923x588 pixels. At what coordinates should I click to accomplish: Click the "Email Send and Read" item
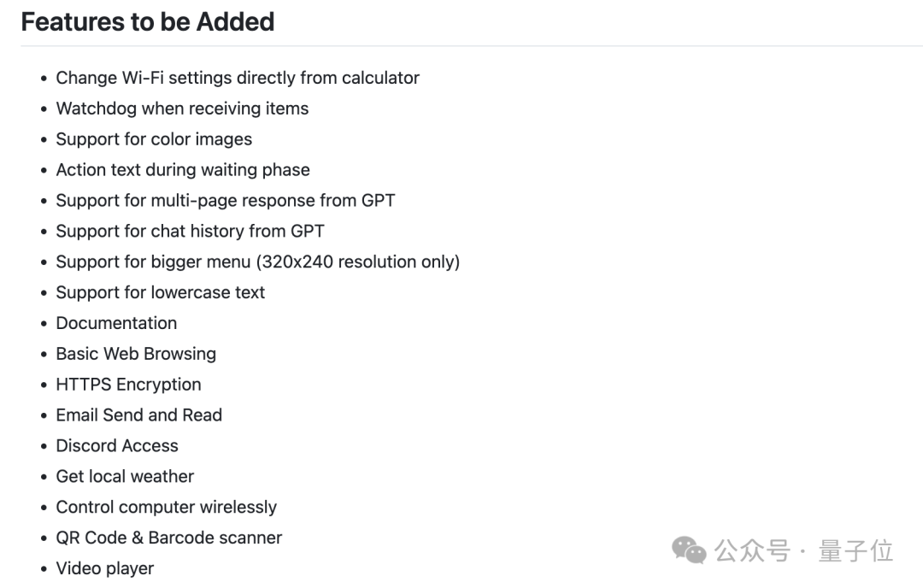pyautogui.click(x=138, y=415)
